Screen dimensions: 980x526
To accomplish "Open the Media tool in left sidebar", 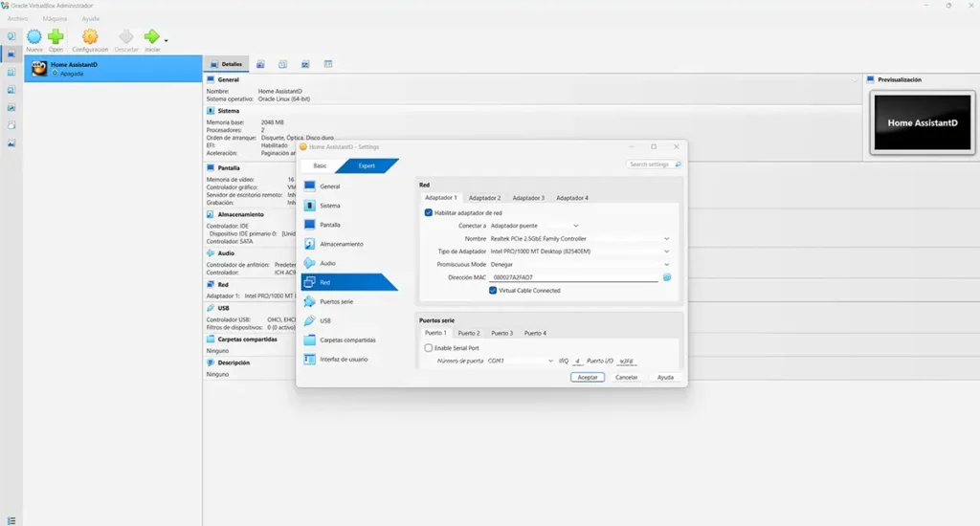I will 11,90.
